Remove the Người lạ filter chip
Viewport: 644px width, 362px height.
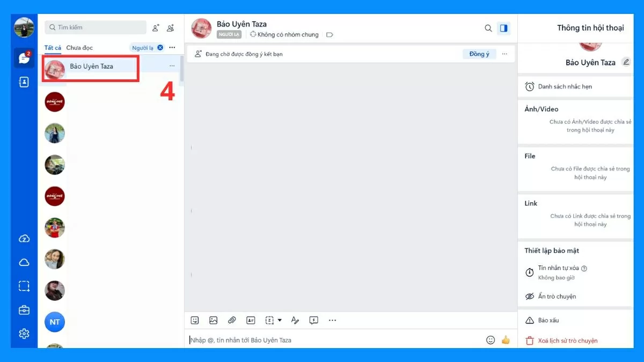pyautogui.click(x=160, y=48)
